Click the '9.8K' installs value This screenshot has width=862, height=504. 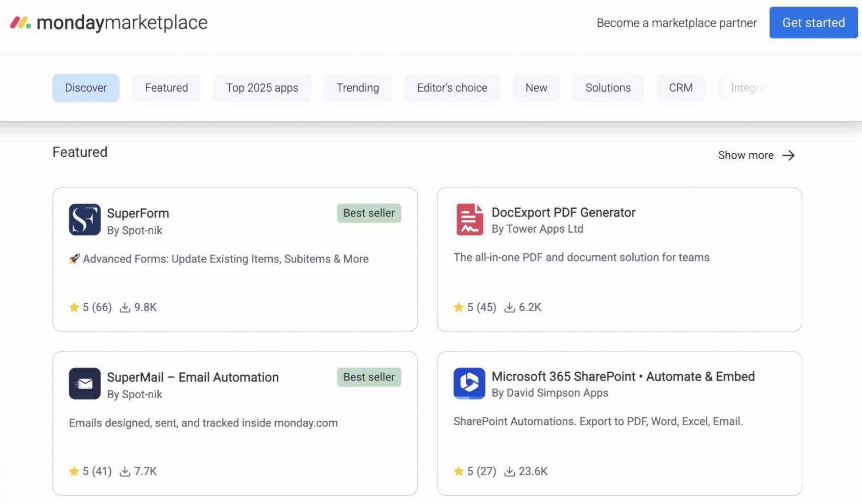click(x=145, y=307)
